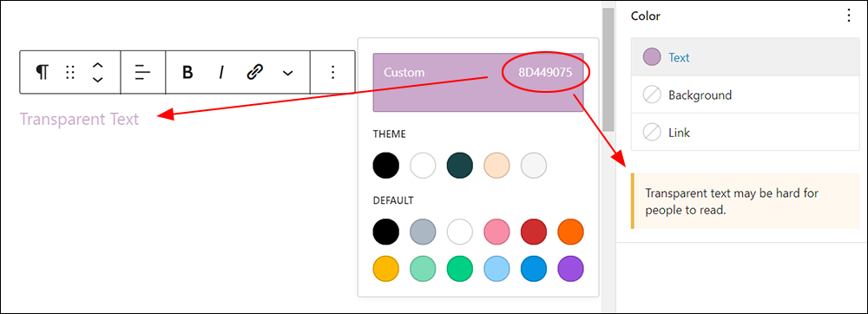Open the Background color setting
The width and height of the screenshot is (868, 314).
coord(745,95)
